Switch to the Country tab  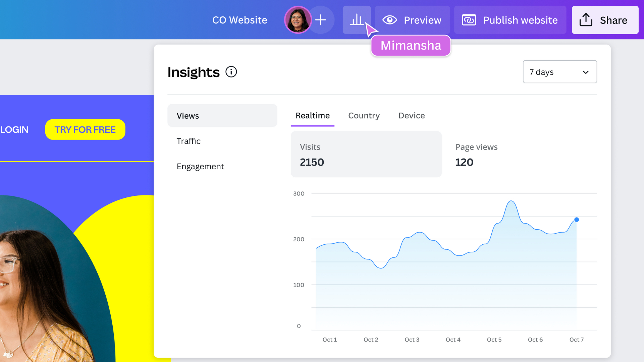click(x=364, y=116)
